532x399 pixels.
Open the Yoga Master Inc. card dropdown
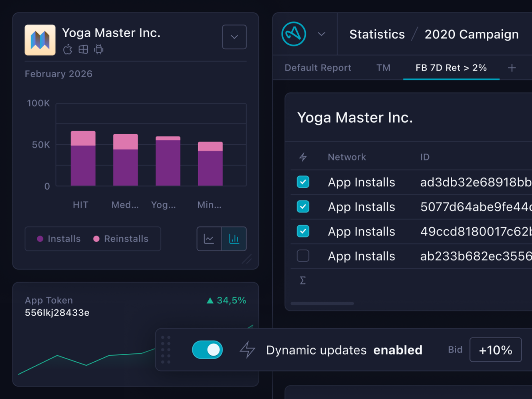click(x=234, y=37)
